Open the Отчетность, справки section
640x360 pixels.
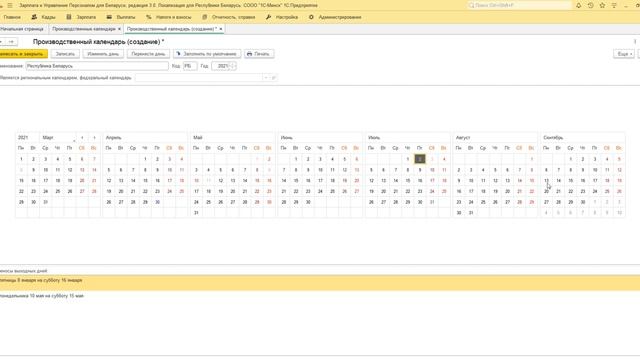pyautogui.click(x=229, y=17)
